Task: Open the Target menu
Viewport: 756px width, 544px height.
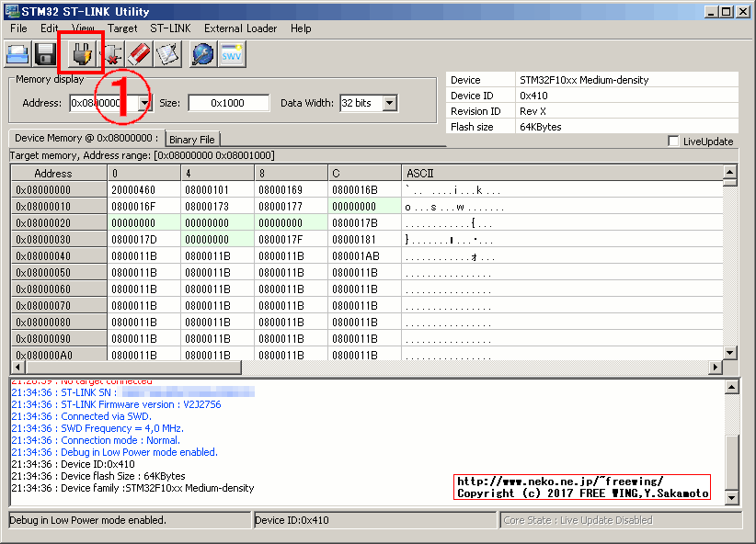Action: [122, 28]
